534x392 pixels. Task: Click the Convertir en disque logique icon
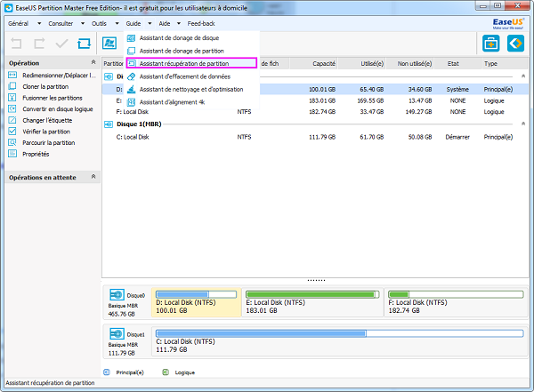[12, 108]
